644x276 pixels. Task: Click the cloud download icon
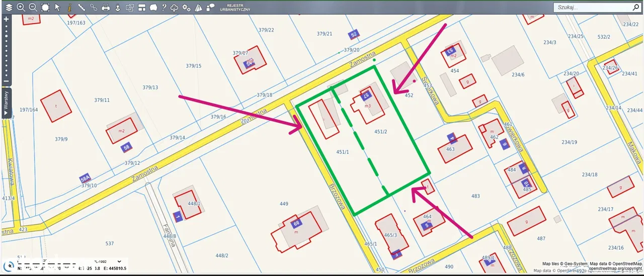[174, 7]
